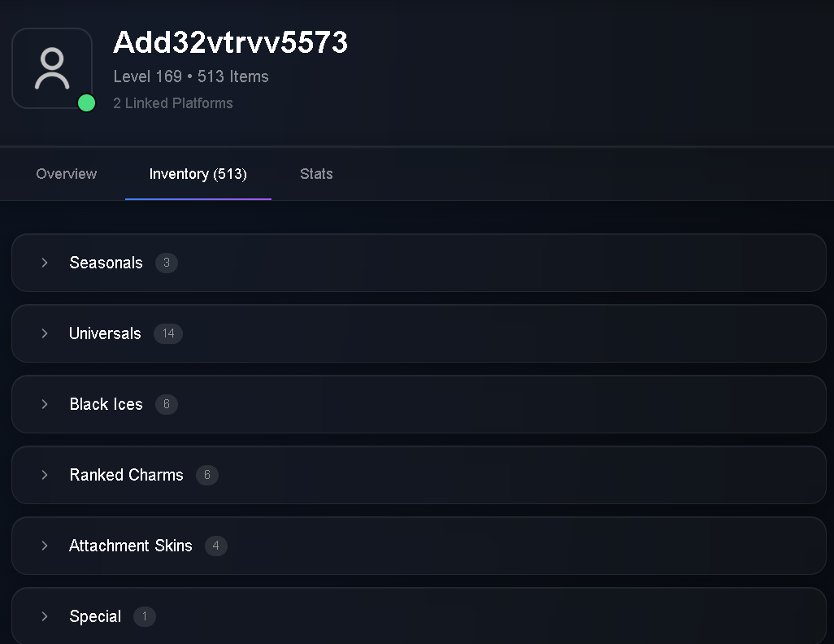
Task: Click the Universals count badge showing 14
Action: [168, 333]
